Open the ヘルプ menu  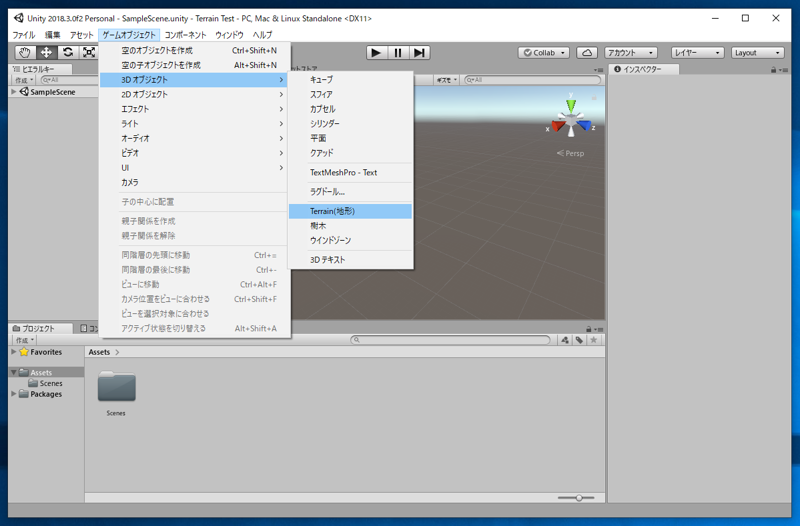coord(262,35)
